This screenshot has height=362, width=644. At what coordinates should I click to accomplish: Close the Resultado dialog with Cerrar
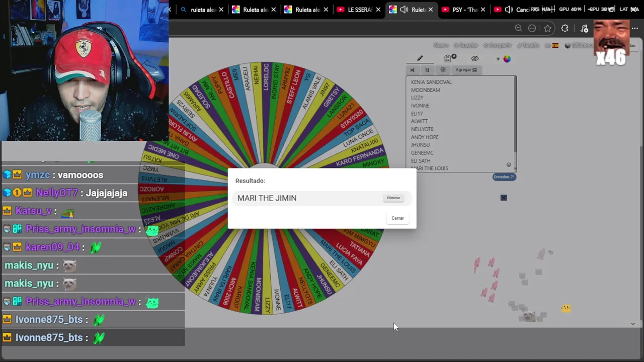point(397,218)
